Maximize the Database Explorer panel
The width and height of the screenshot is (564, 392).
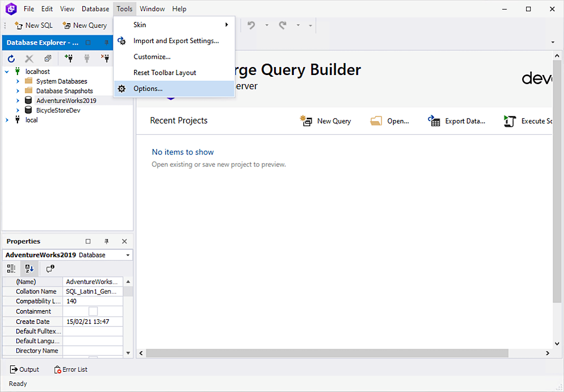pos(88,42)
